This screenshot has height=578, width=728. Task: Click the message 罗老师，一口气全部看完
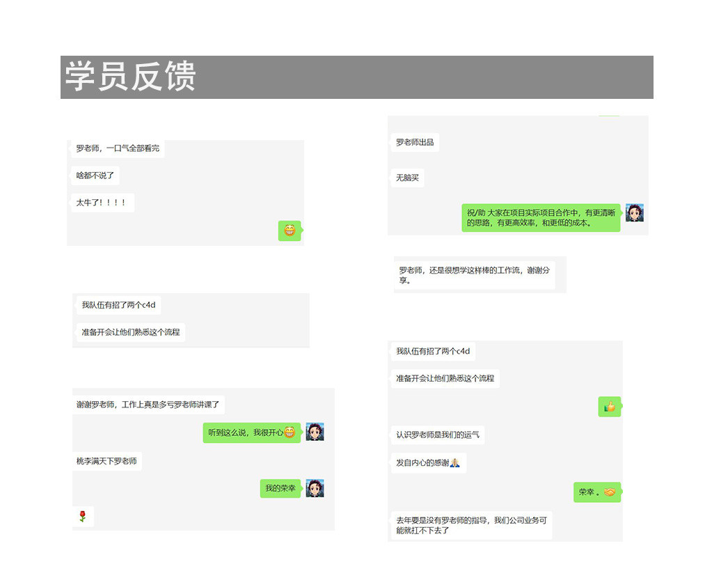[x=118, y=148]
